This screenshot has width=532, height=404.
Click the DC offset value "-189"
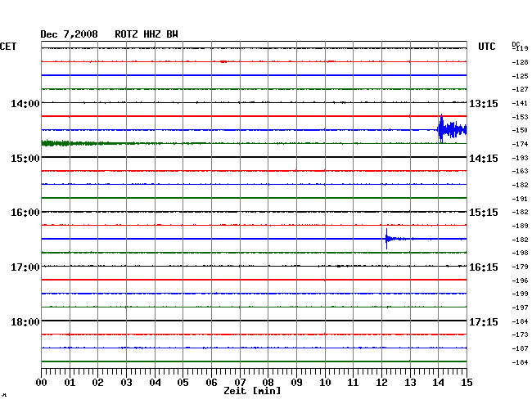click(x=520, y=226)
